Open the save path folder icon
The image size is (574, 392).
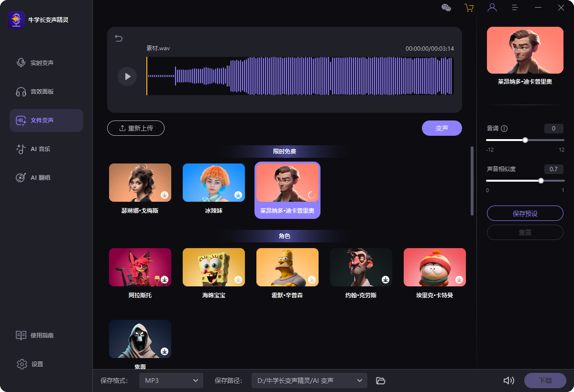tap(380, 381)
